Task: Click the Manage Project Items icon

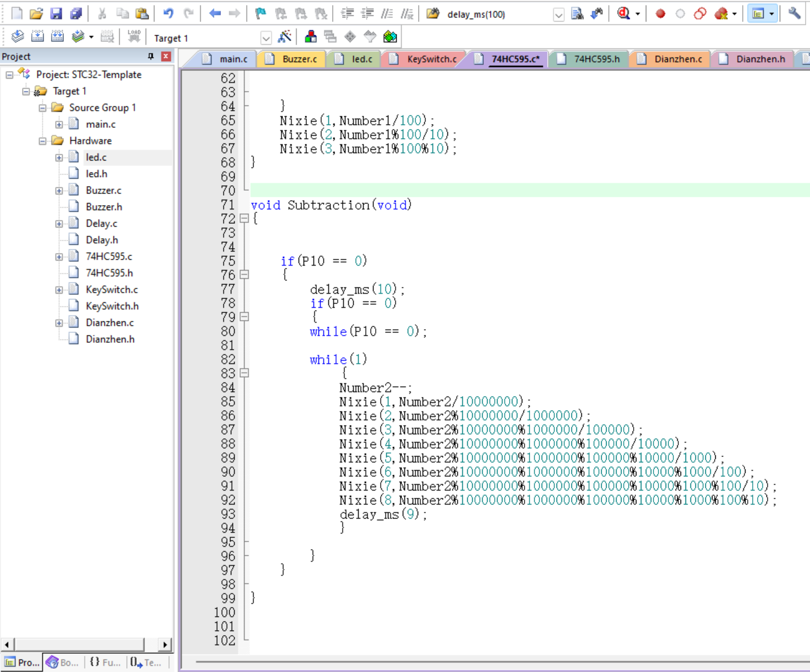Action: (x=311, y=37)
